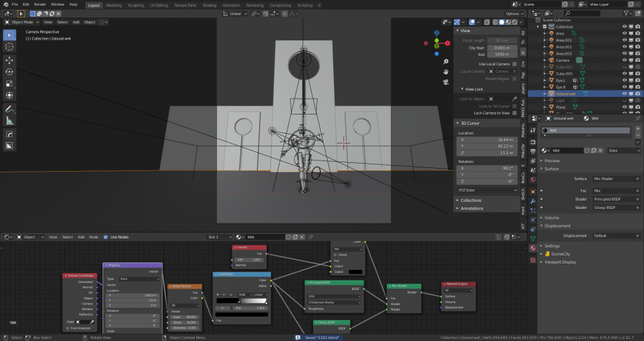Hide Camera object with eye icon
644x341 pixels.
pyautogui.click(x=625, y=60)
